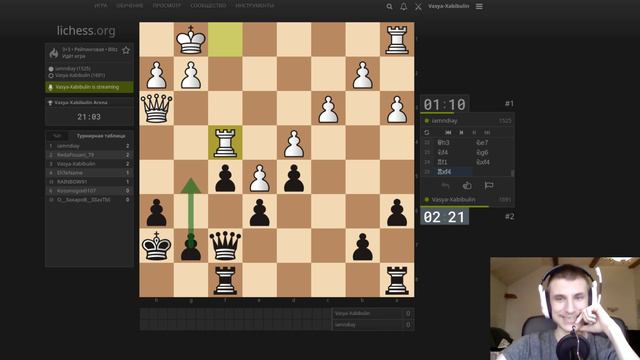
Task: Select the second-ranked player in the standings
Action: pyautogui.click(x=89, y=155)
